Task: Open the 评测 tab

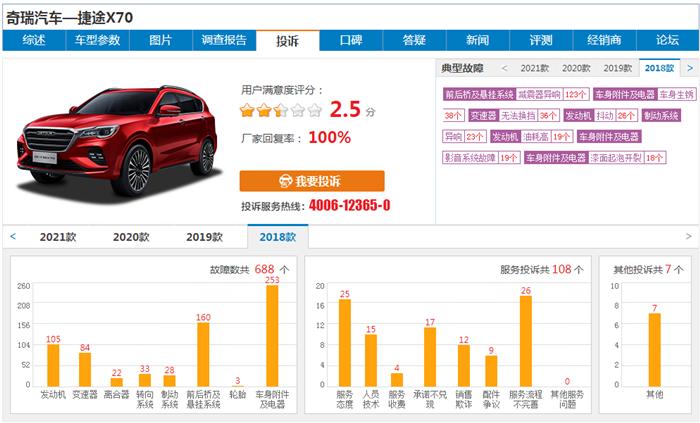Action: [x=541, y=41]
